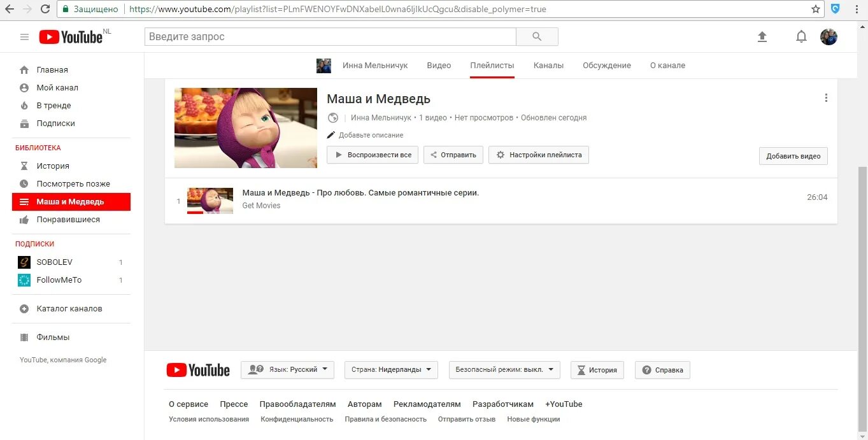Open Условия использования link
Image resolution: width=868 pixels, height=440 pixels.
pyautogui.click(x=209, y=419)
